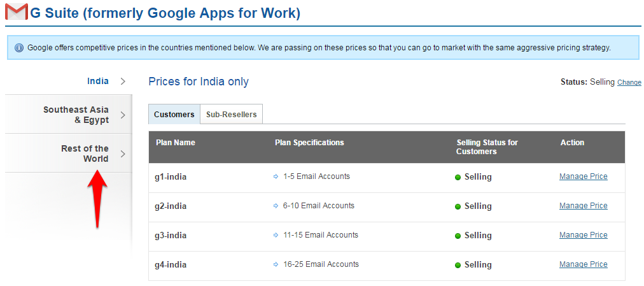Image resolution: width=644 pixels, height=286 pixels.
Task: Open Manage Price for g2-india
Action: click(583, 206)
